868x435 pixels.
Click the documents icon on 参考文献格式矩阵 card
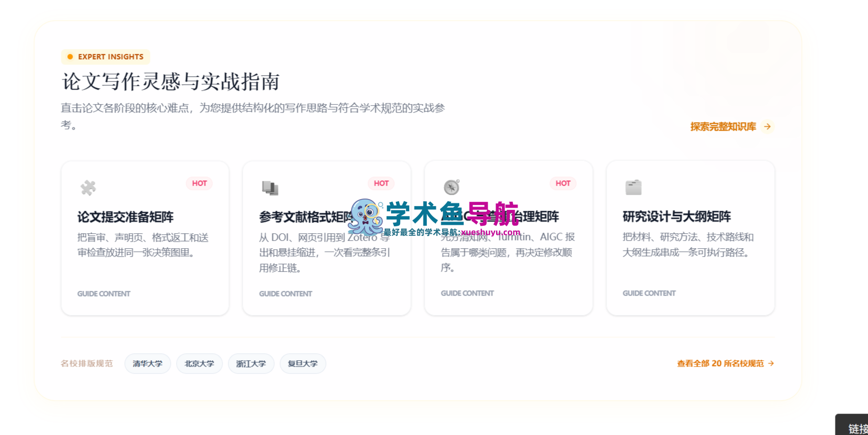click(x=270, y=188)
